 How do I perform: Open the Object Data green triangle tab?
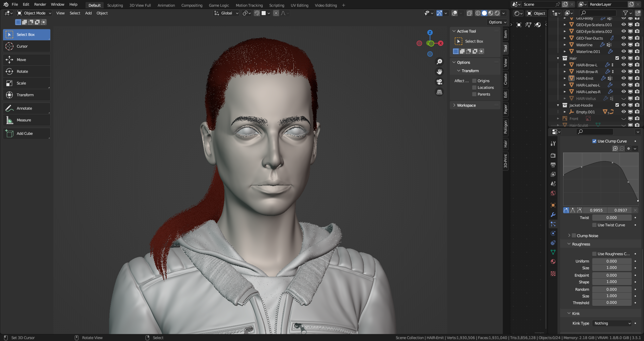(x=553, y=252)
